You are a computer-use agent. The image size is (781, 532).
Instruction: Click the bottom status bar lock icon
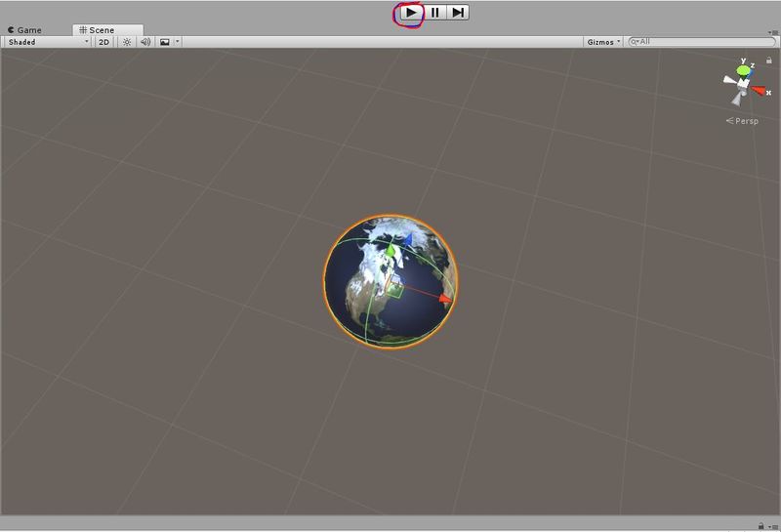pyautogui.click(x=761, y=526)
